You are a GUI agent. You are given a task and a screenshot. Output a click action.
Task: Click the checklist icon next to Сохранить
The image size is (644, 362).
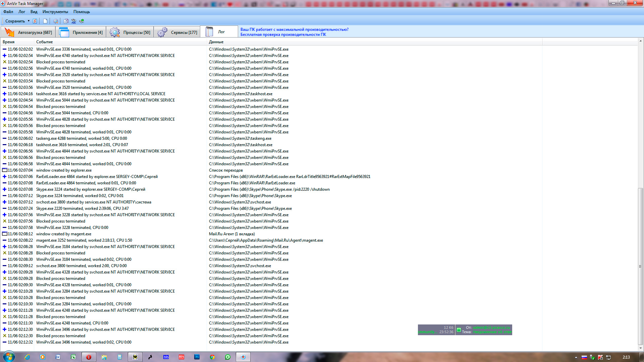pos(35,21)
